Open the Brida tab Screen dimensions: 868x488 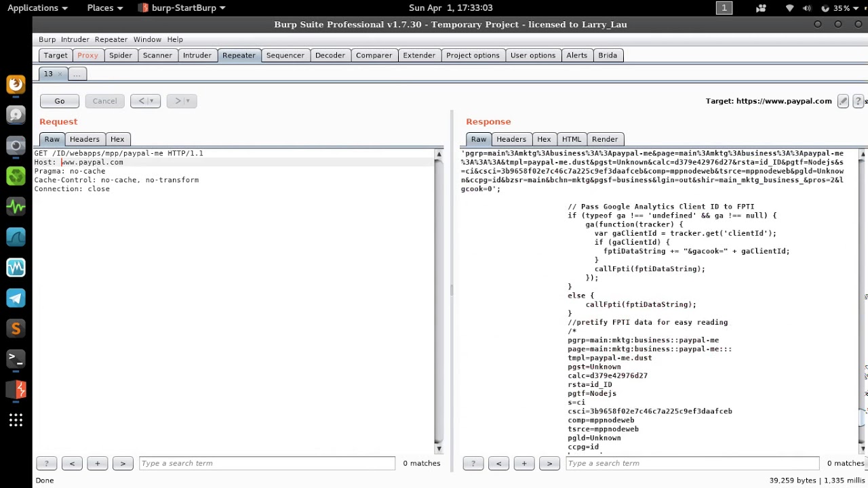pos(608,56)
